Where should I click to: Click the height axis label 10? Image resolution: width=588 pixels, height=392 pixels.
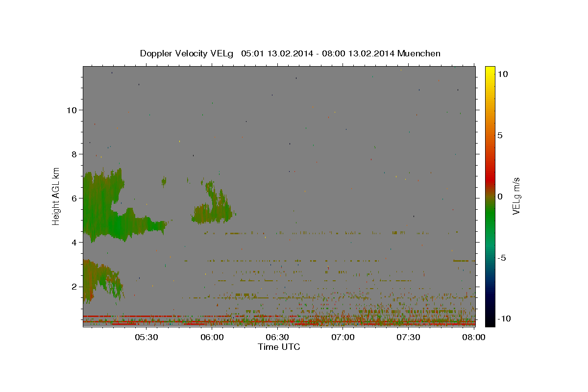click(72, 110)
